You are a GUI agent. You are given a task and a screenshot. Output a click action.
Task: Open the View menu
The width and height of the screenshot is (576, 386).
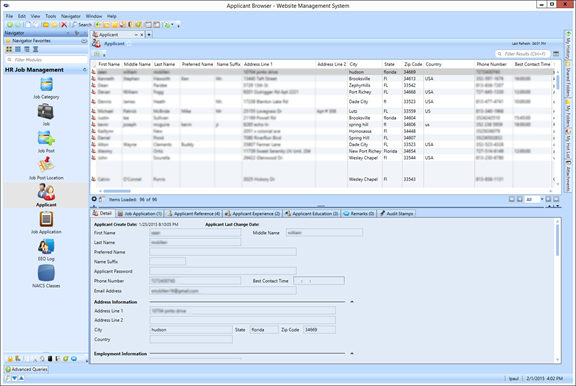35,16
